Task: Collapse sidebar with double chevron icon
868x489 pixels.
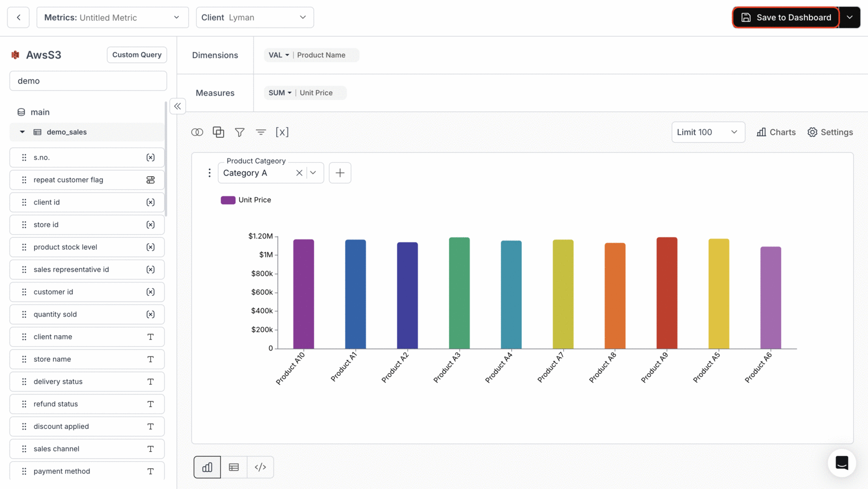Action: pos(177,106)
